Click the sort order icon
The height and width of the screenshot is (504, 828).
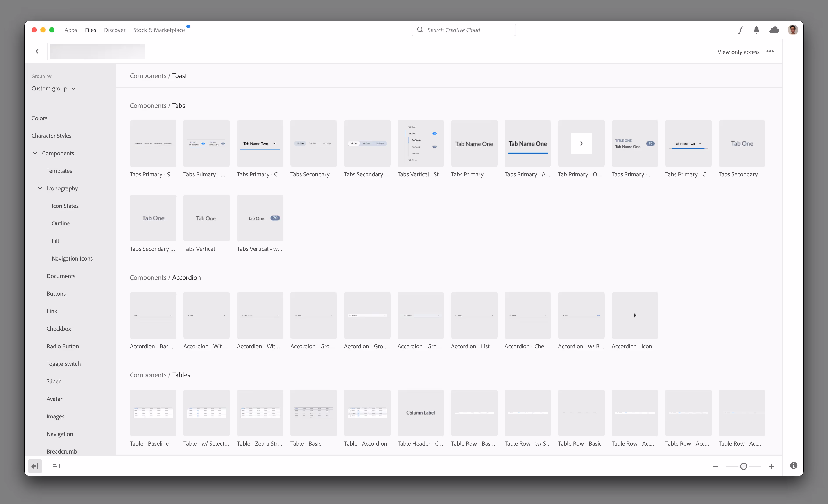pyautogui.click(x=56, y=466)
